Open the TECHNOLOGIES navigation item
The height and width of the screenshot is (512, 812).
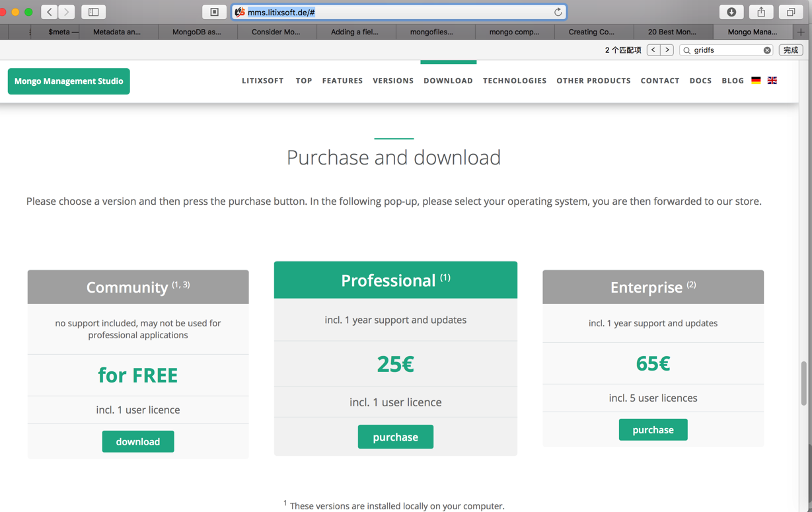[x=514, y=81]
